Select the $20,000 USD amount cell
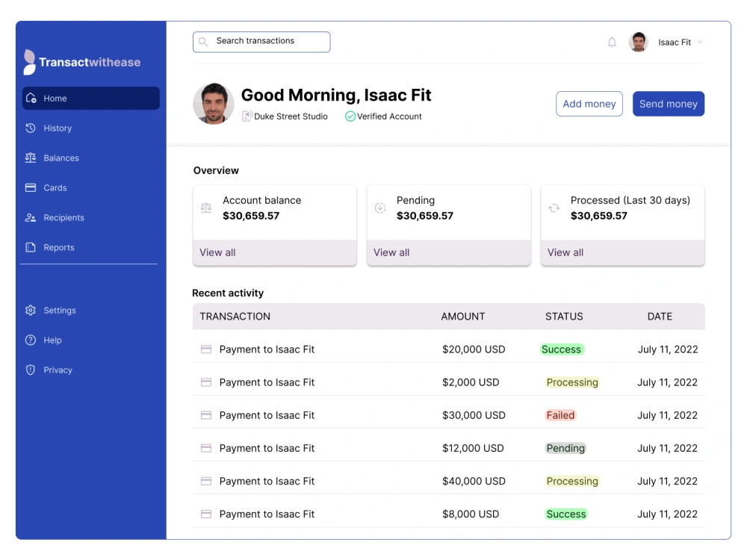The width and height of the screenshot is (747, 560). (x=474, y=349)
